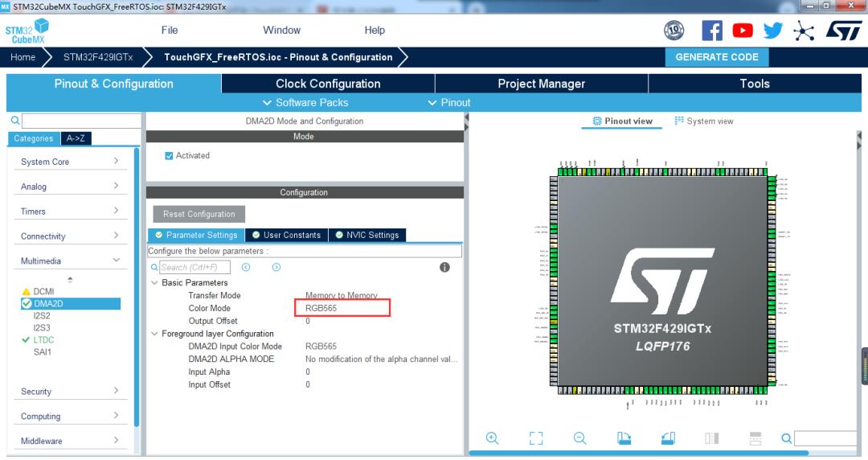Select LTDC in the Multimedia list
868x460 pixels.
(43, 339)
